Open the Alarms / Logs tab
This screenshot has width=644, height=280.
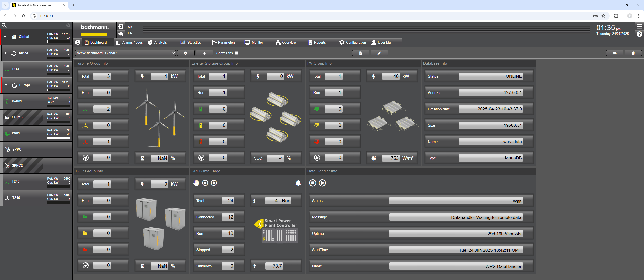click(129, 42)
